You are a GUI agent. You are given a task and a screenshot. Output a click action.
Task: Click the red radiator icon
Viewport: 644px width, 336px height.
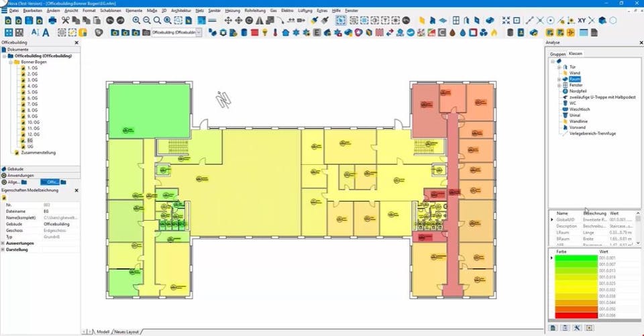379,32
